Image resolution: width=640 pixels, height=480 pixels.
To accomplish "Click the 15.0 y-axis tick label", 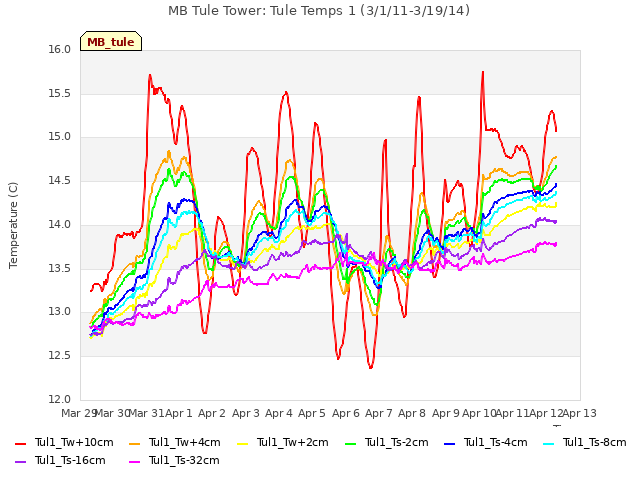I will pos(60,137).
